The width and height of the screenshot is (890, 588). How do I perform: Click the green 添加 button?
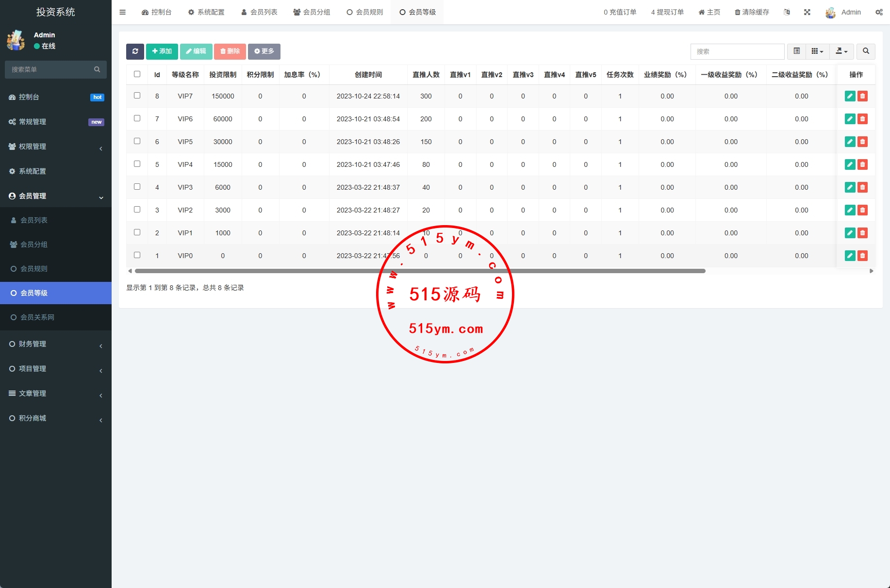point(162,51)
